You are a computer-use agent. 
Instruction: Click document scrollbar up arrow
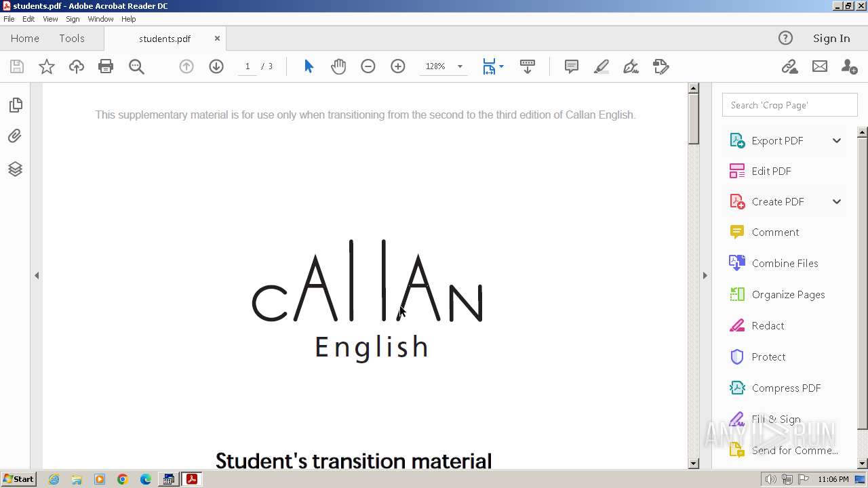click(694, 88)
